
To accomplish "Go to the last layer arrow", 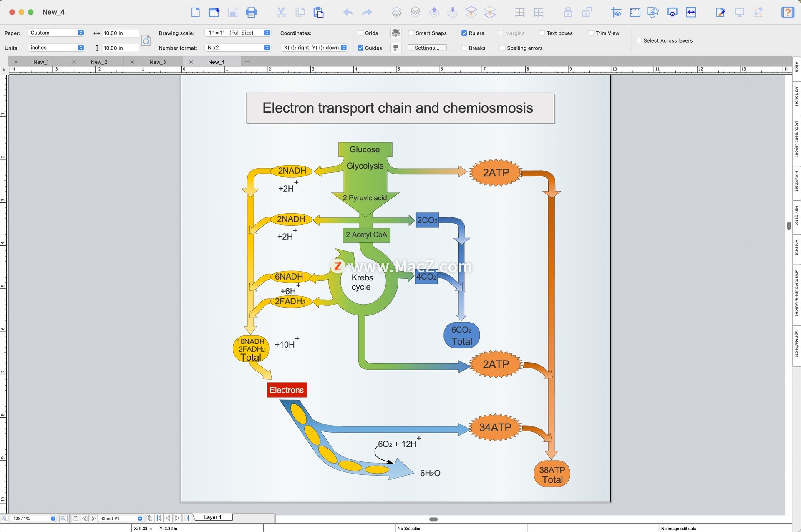I will click(x=186, y=518).
